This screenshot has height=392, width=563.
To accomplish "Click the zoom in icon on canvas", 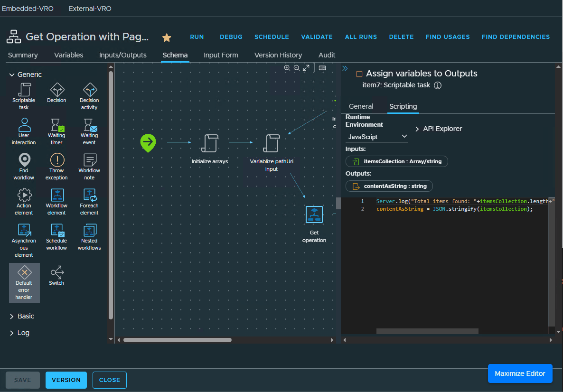I will [287, 68].
